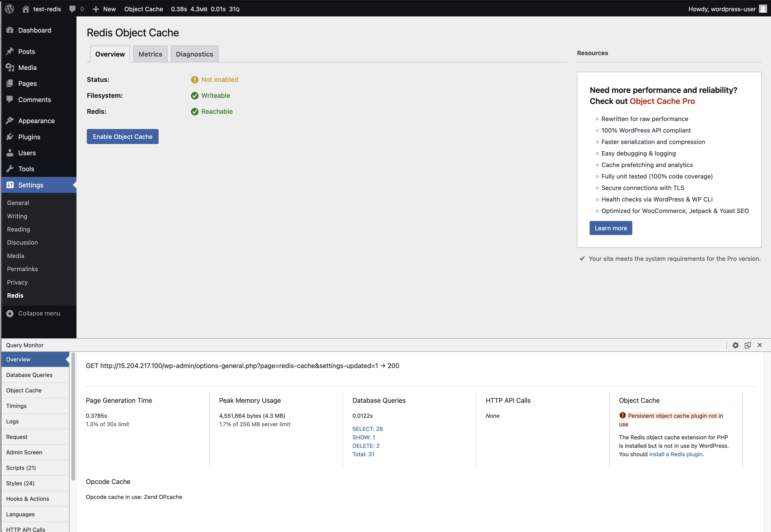Click the Tools wrench icon
The width and height of the screenshot is (771, 532).
click(x=10, y=169)
